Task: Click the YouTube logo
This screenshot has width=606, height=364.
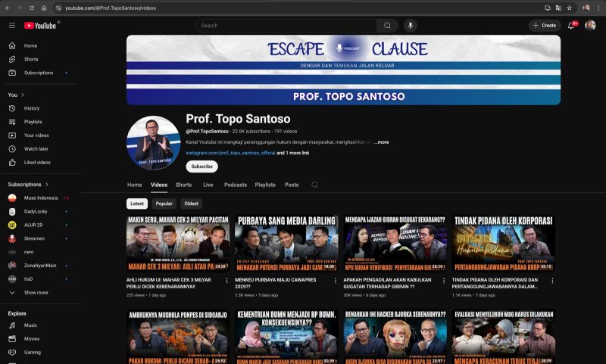Action: [x=40, y=25]
